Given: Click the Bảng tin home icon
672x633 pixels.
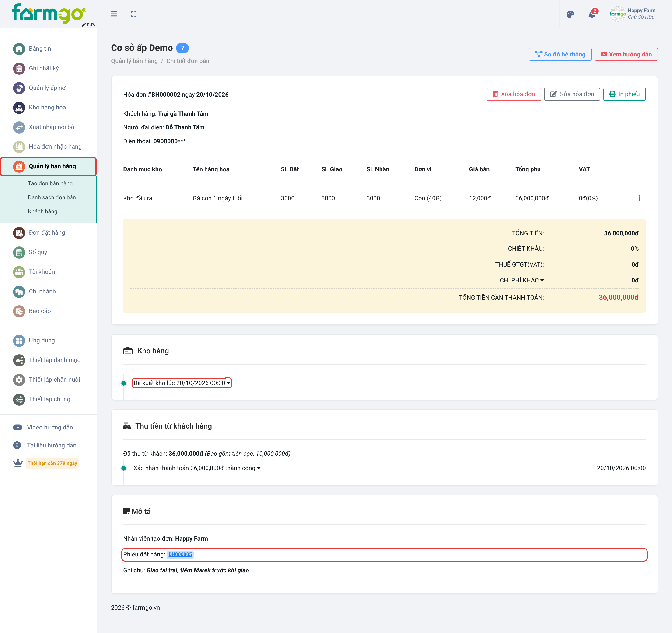Looking at the screenshot, I should click(19, 49).
